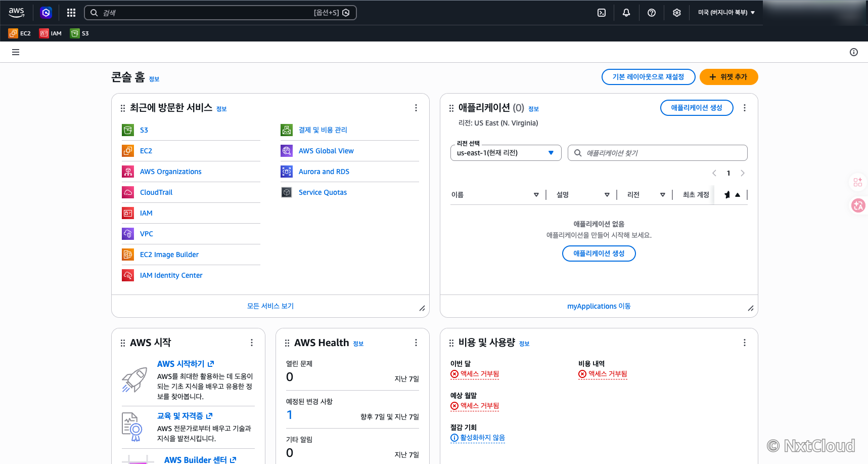Open the help question mark menu
868x464 pixels.
point(652,13)
